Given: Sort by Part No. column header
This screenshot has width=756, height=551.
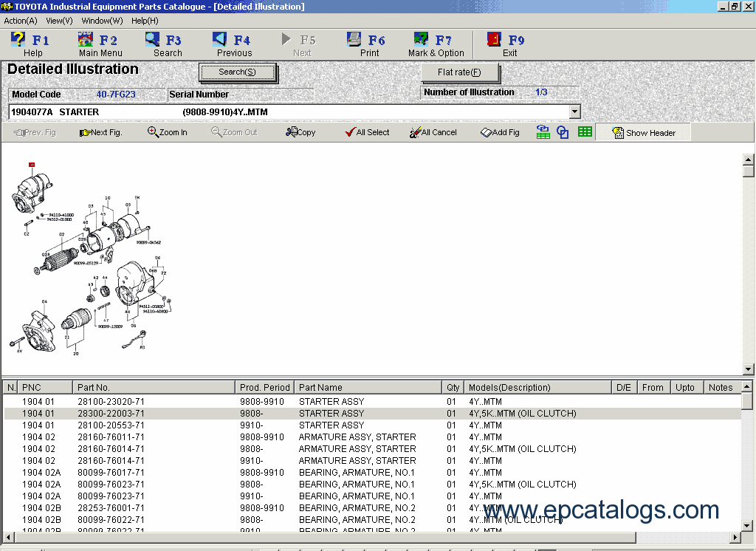Looking at the screenshot, I should pyautogui.click(x=154, y=388).
